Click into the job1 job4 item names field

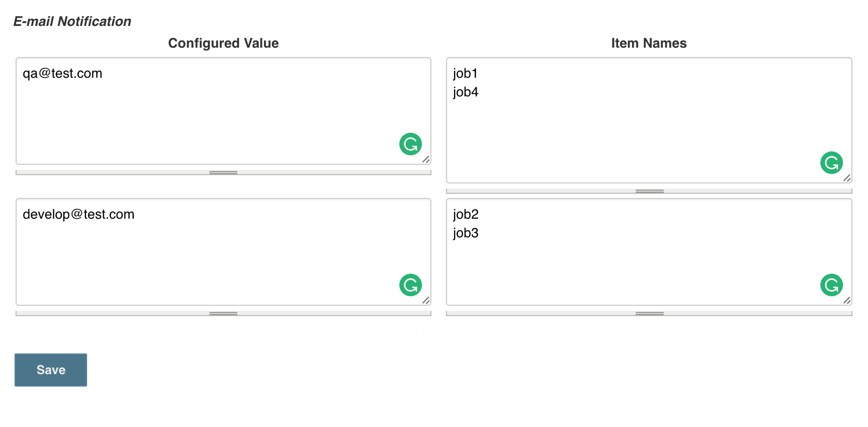[x=649, y=120]
